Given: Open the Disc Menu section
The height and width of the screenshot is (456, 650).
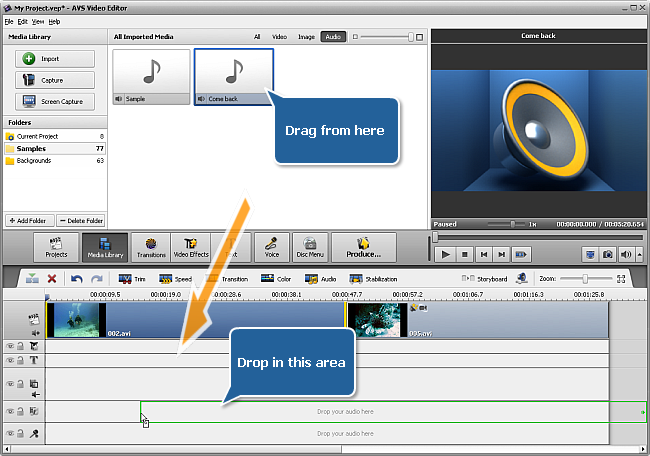Looking at the screenshot, I should point(310,247).
